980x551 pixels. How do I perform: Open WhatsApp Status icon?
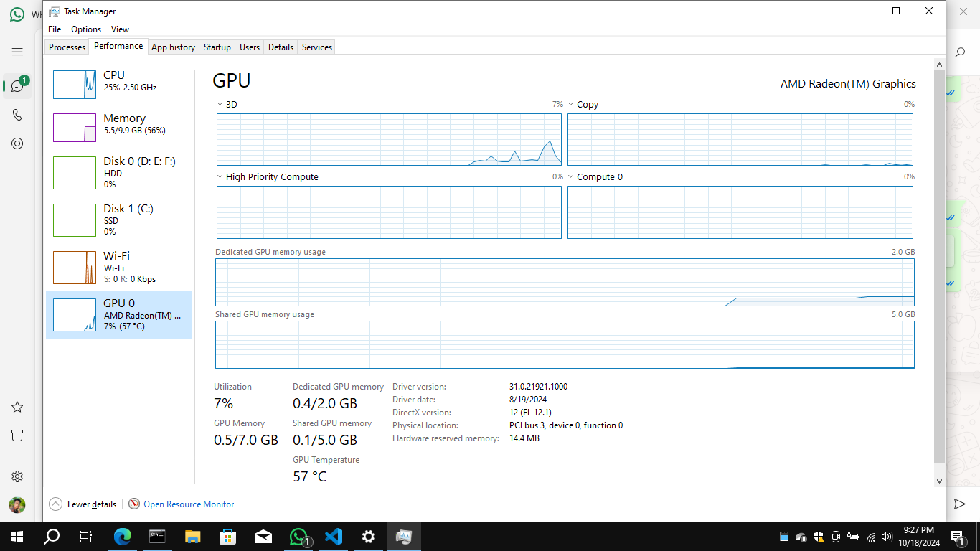tap(17, 143)
